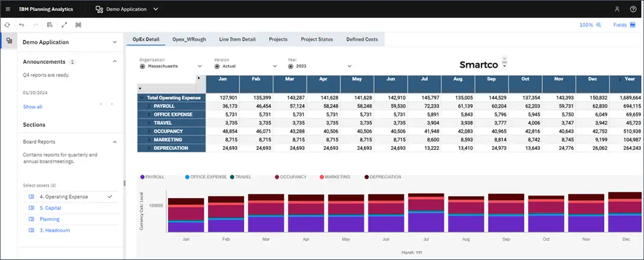Click the column header black triangle menu
This screenshot has height=260, width=644.
point(199,78)
